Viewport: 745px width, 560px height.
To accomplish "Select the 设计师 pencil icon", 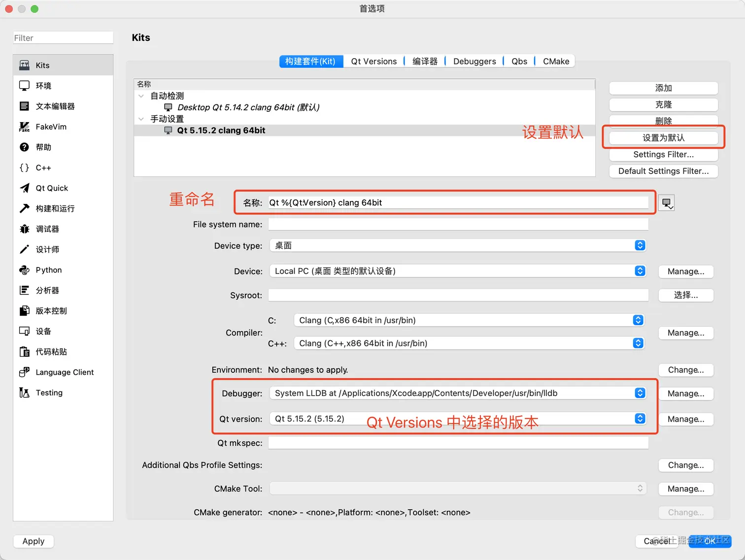I will (x=24, y=249).
